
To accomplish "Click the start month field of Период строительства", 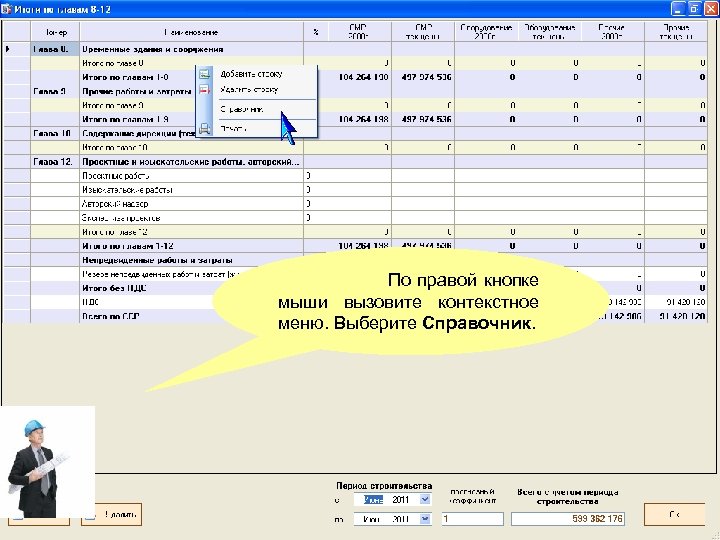I will [x=373, y=500].
